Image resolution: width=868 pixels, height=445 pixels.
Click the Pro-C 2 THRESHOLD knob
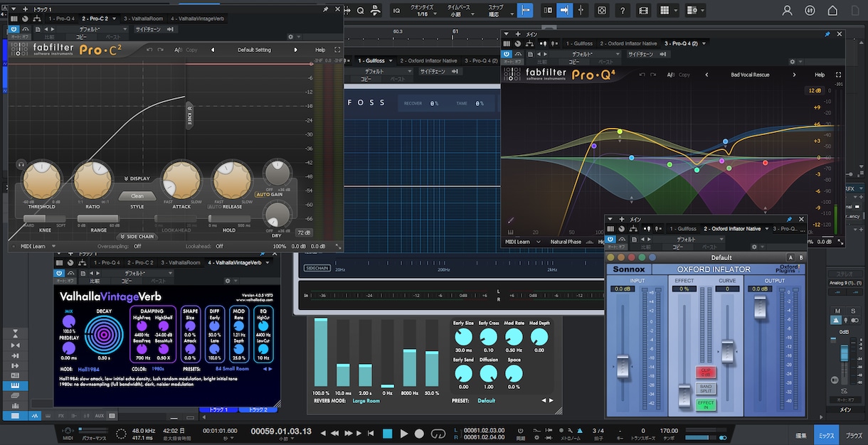tap(41, 181)
